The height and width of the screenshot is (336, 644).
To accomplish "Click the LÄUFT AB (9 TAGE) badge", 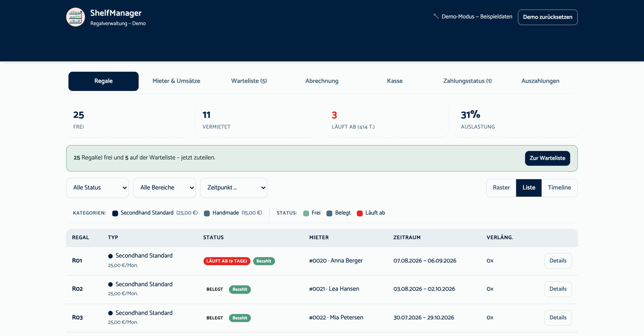I will [x=227, y=261].
